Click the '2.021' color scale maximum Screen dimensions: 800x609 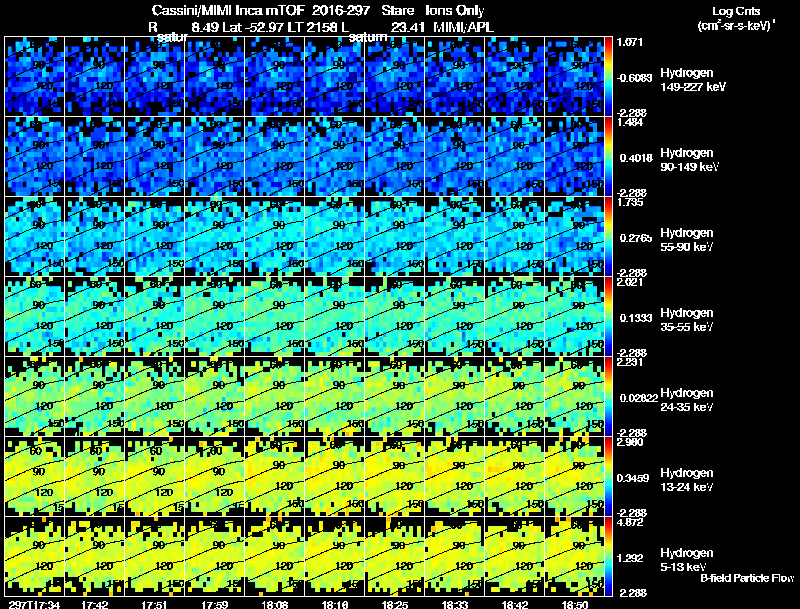tap(630, 282)
